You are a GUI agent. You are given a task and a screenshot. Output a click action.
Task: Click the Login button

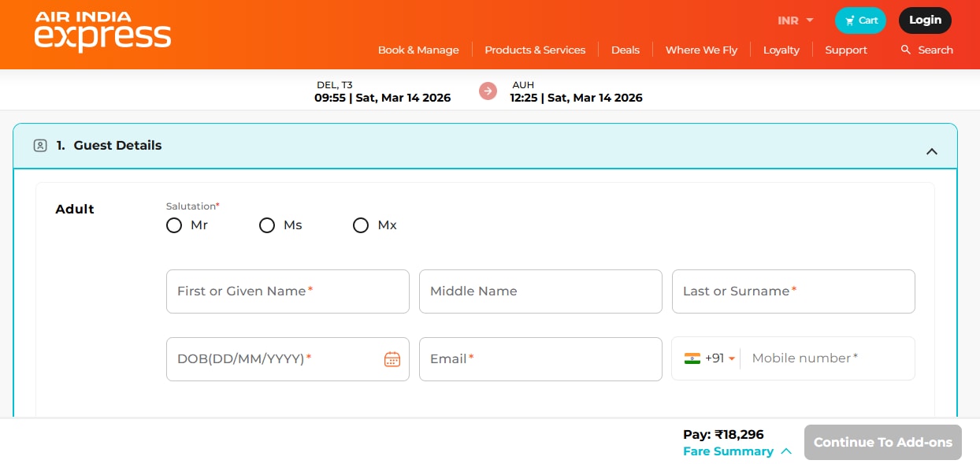(925, 20)
